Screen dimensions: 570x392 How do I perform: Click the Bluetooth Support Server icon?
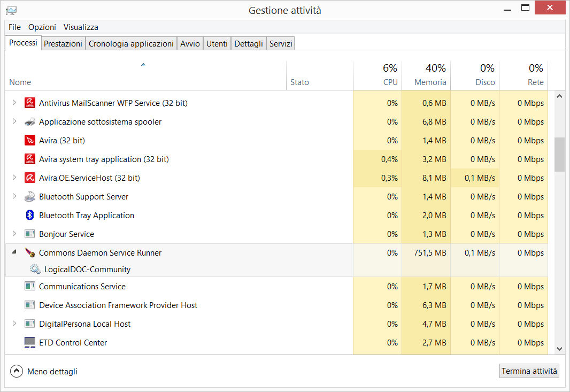pos(30,196)
